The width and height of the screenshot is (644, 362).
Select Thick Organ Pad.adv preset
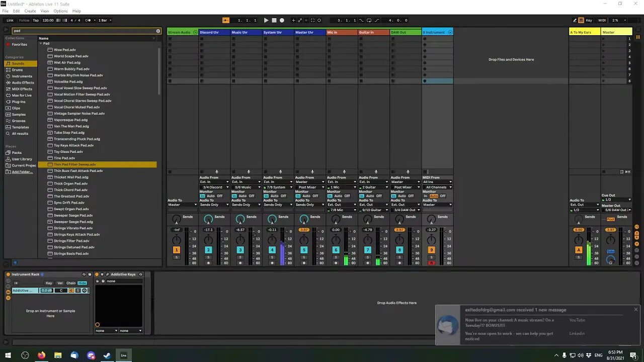click(70, 184)
